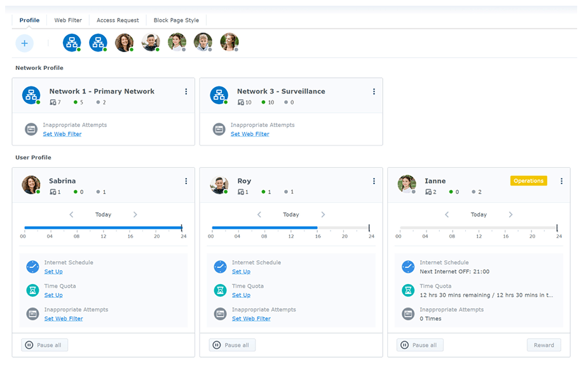Click Ianne's Time Quota hourglass icon
The width and height of the screenshot is (588, 371).
[407, 290]
